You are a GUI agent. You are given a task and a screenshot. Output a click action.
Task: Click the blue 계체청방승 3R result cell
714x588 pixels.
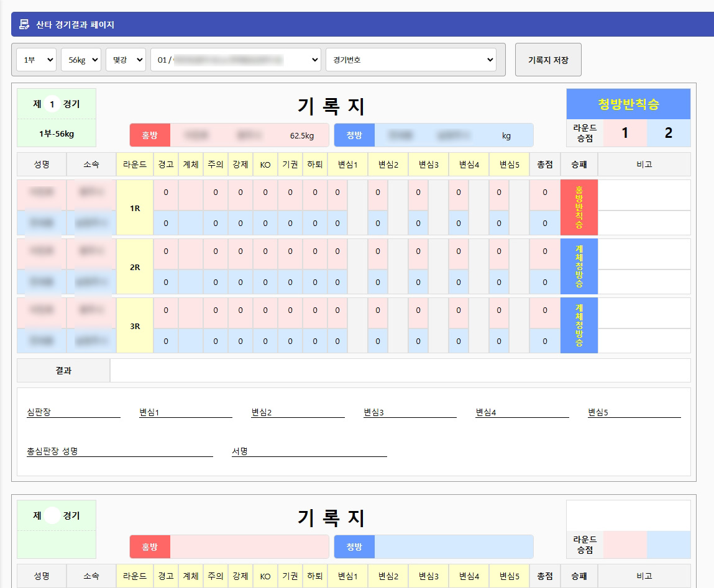579,325
